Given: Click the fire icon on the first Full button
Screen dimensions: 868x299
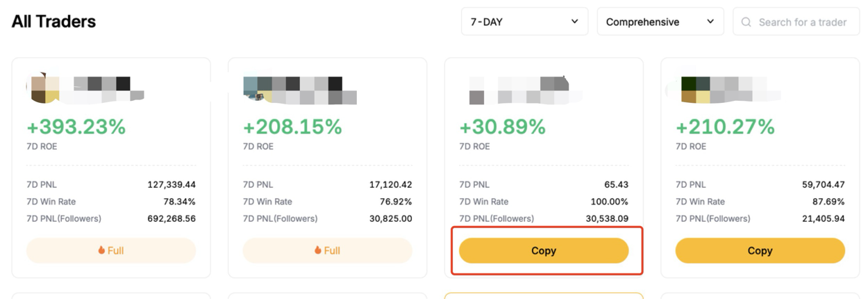Looking at the screenshot, I should tap(101, 250).
